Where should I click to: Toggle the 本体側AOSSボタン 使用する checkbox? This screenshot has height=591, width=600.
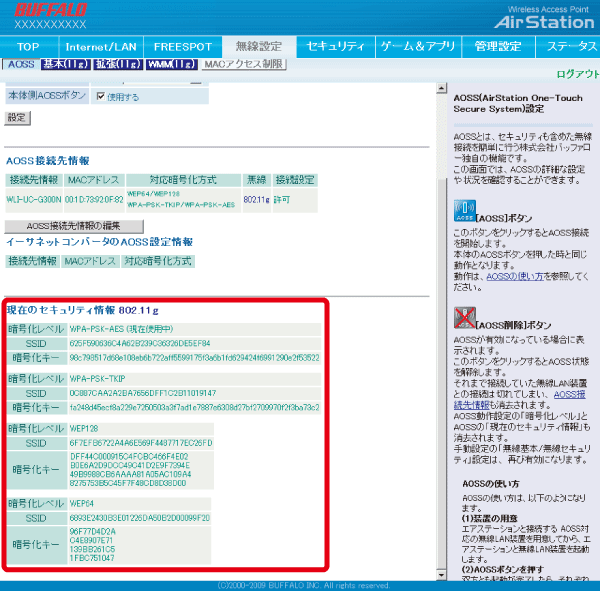101,96
